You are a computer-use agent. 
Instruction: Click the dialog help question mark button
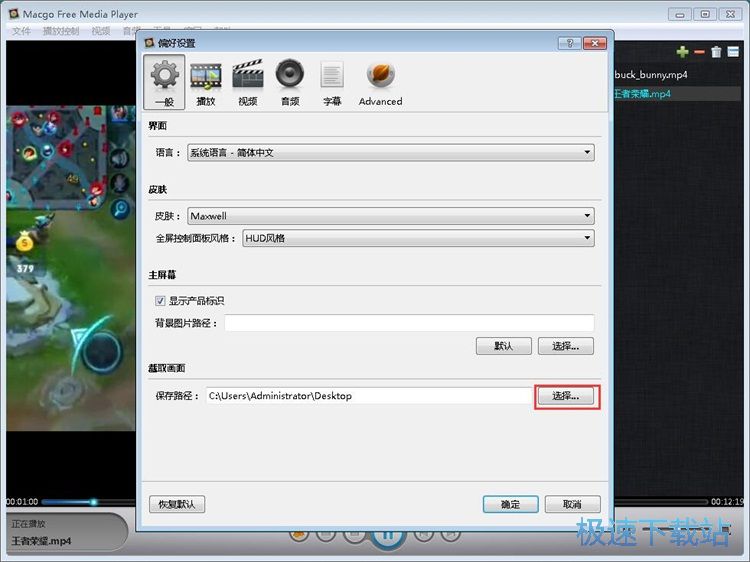570,43
